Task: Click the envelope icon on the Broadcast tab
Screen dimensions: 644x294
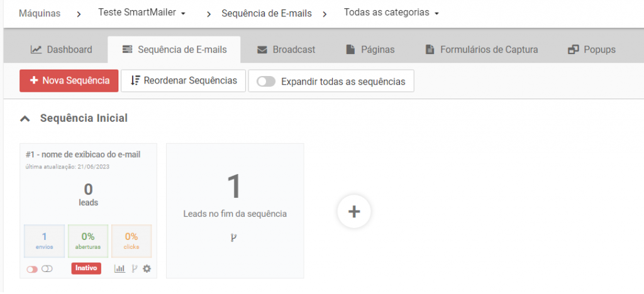Action: (262, 50)
